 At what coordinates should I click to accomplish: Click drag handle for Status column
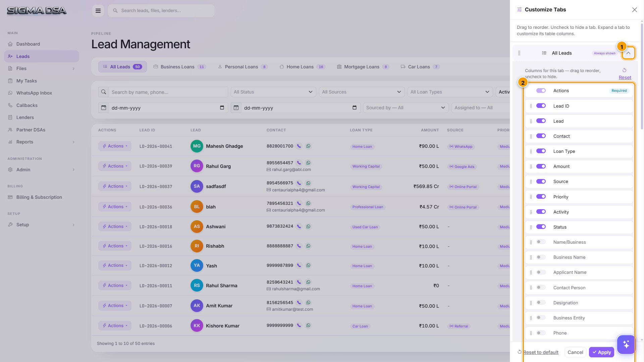(531, 227)
